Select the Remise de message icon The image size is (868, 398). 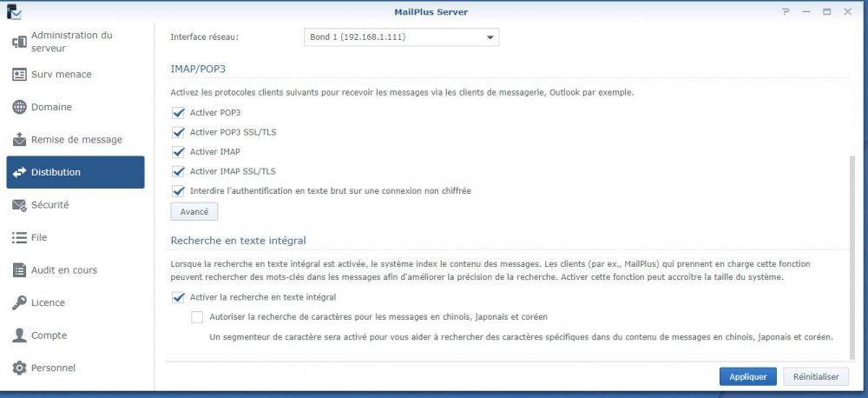(19, 140)
